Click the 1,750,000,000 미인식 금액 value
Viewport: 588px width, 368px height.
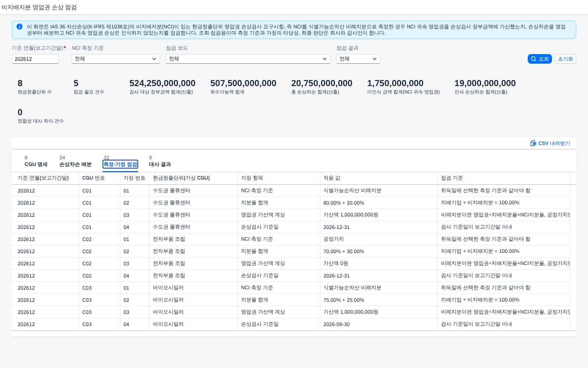(x=395, y=83)
